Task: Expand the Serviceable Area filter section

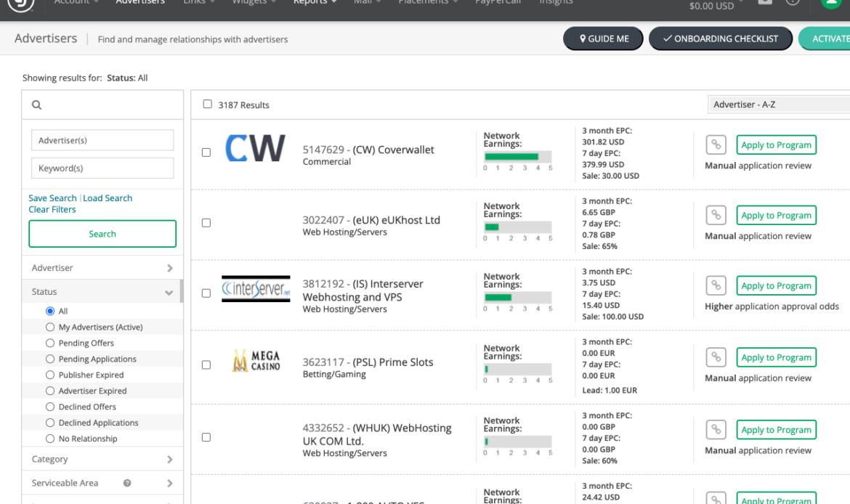Action: pos(102,483)
